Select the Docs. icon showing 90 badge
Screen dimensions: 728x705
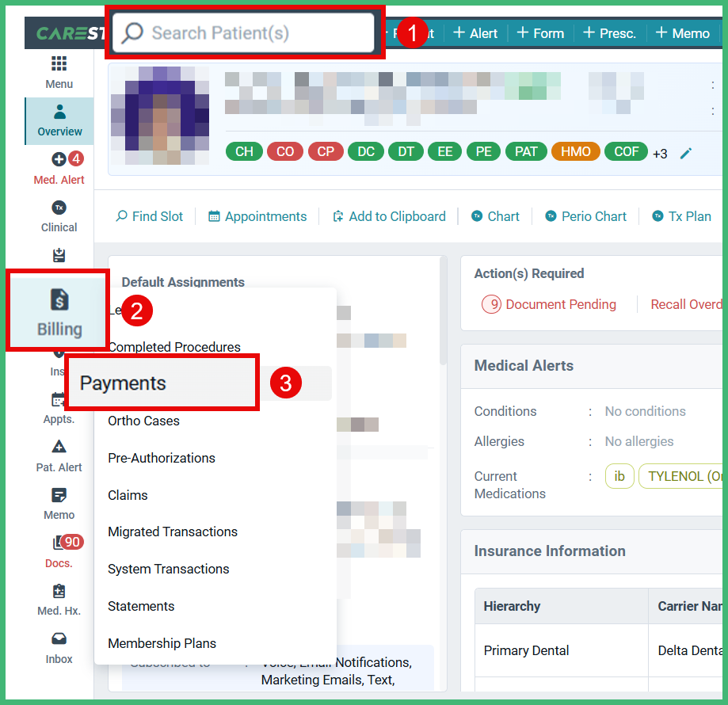pos(59,551)
